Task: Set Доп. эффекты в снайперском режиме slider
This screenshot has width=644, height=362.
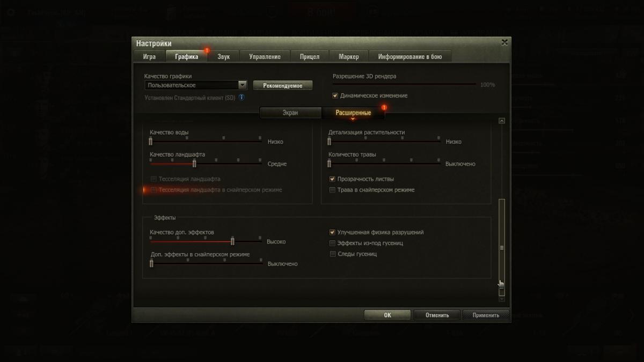Action: pos(206,263)
